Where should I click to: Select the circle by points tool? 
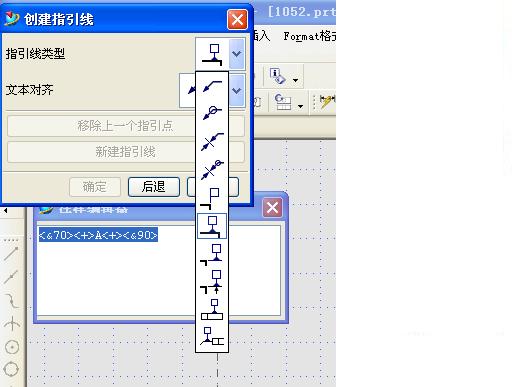(11, 369)
